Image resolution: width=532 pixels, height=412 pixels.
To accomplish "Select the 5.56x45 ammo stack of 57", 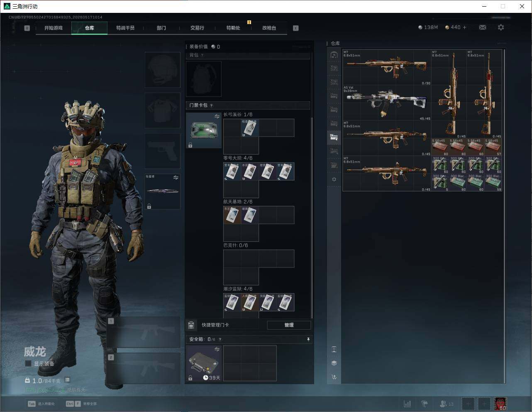I will tap(493, 147).
